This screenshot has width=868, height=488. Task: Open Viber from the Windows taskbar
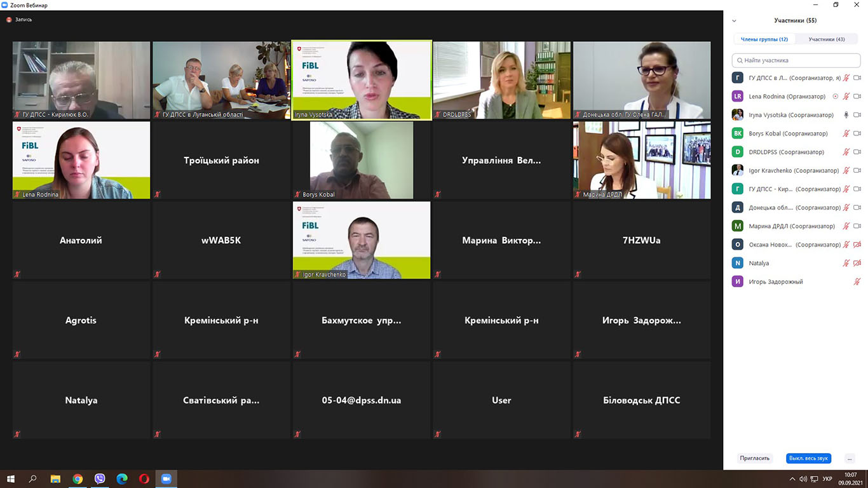pyautogui.click(x=100, y=479)
